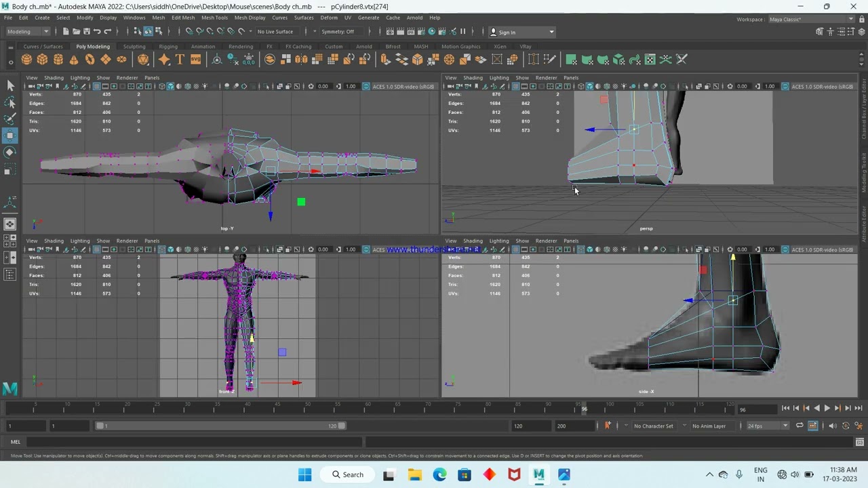The image size is (868, 488).
Task: Open the Edit Mesh menu
Action: click(x=183, y=18)
